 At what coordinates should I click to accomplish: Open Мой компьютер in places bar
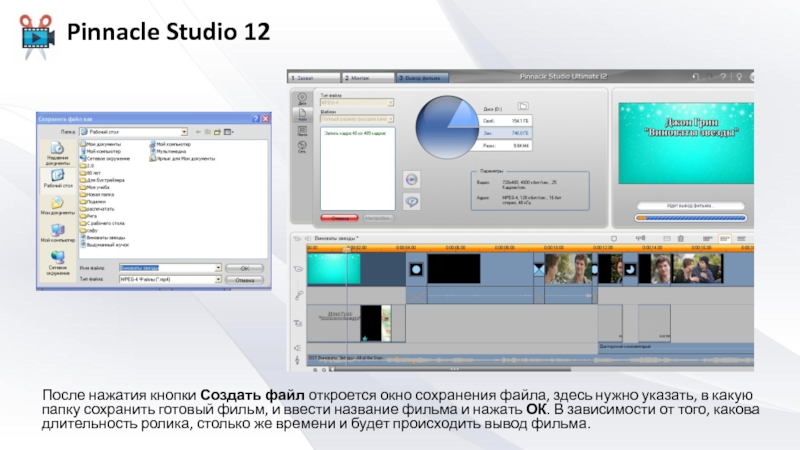57,233
